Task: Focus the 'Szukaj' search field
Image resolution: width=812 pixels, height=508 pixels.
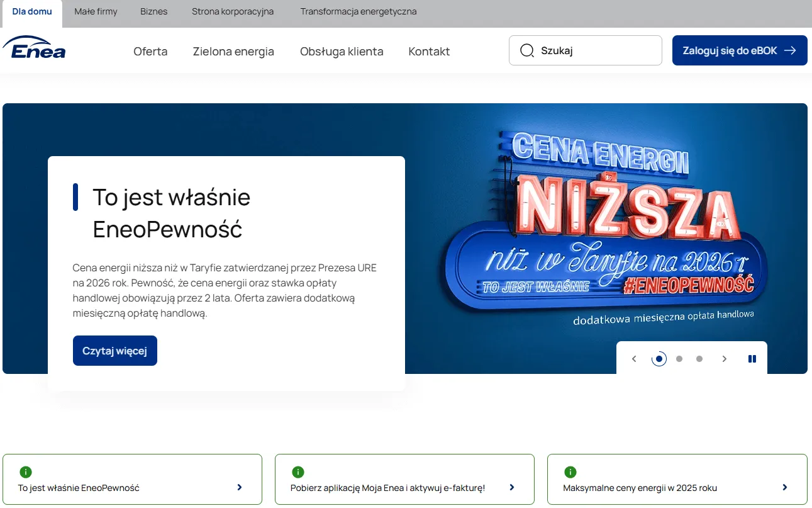Action: [586, 50]
